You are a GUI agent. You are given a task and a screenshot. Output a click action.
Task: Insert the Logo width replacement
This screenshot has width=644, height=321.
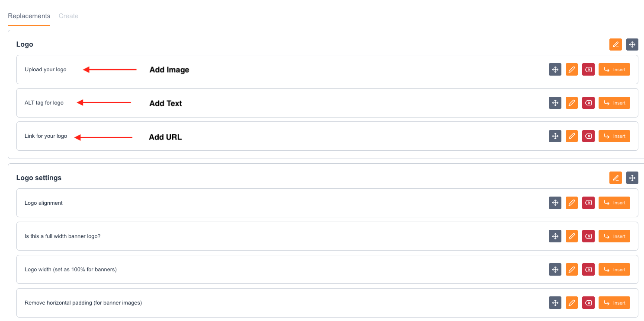(614, 270)
